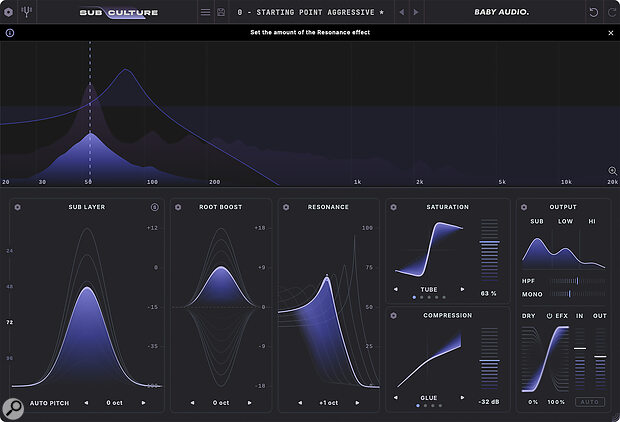Select previous compression type before GLUE
This screenshot has width=620, height=422.
395,397
